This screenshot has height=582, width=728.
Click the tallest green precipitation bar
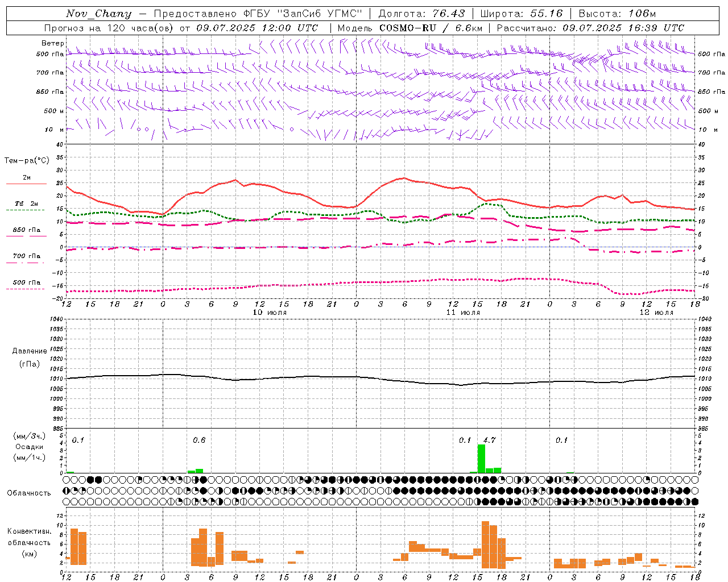point(481,459)
